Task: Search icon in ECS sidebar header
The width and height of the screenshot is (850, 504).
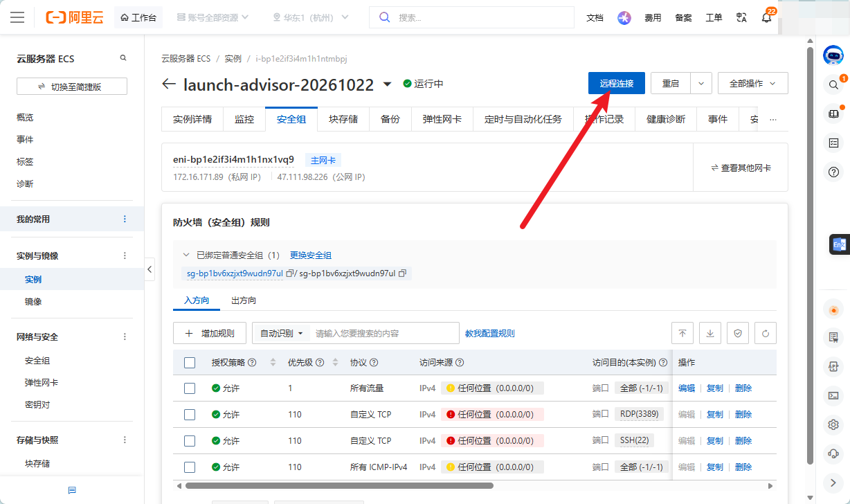Action: click(123, 58)
